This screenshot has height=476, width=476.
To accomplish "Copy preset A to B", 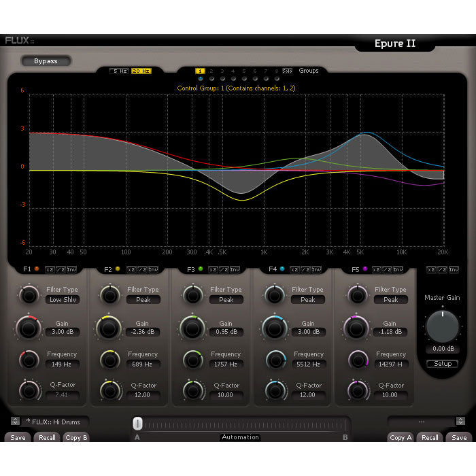I will tap(76, 437).
